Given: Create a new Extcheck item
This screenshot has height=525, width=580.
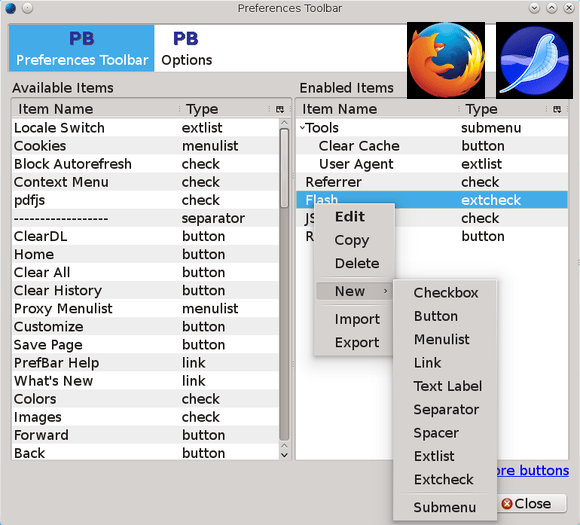Looking at the screenshot, I should coord(444,479).
